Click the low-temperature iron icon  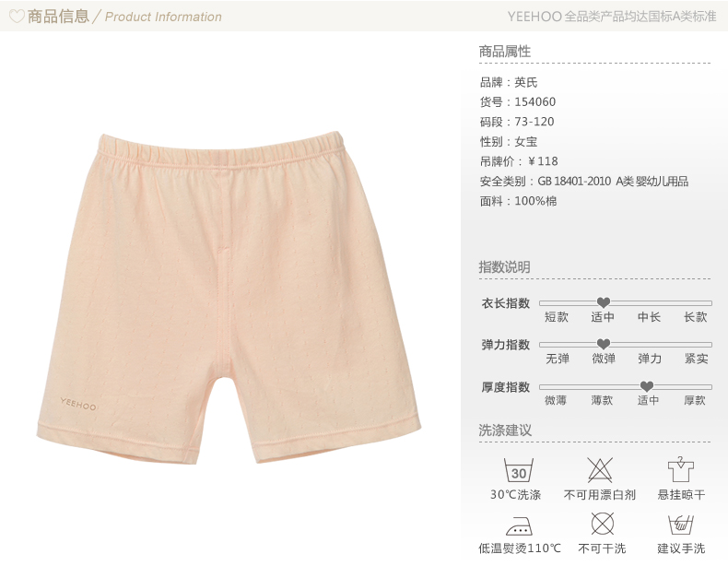(x=519, y=525)
